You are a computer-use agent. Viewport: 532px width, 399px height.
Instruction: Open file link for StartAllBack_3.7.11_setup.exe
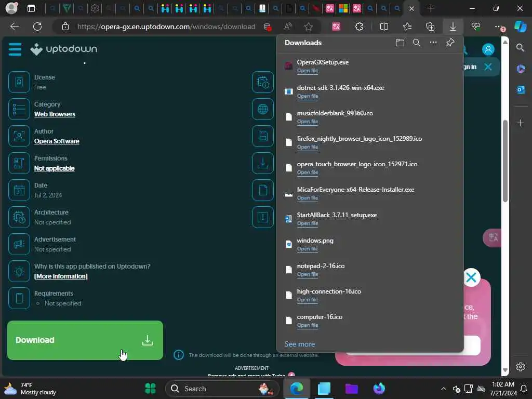[308, 223]
